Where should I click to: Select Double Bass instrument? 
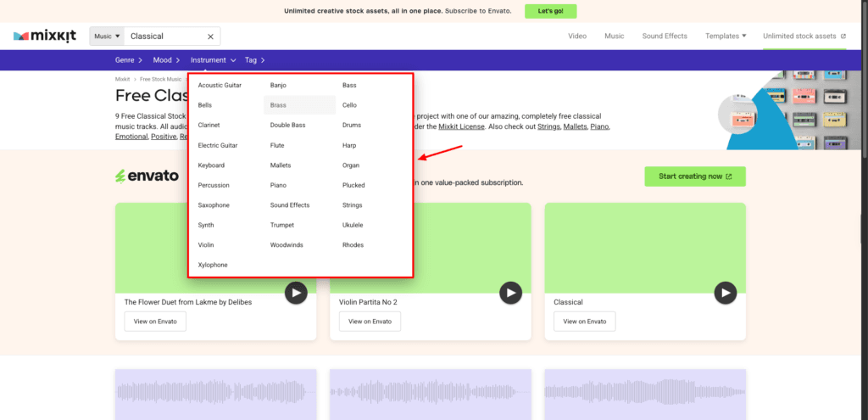tap(288, 126)
